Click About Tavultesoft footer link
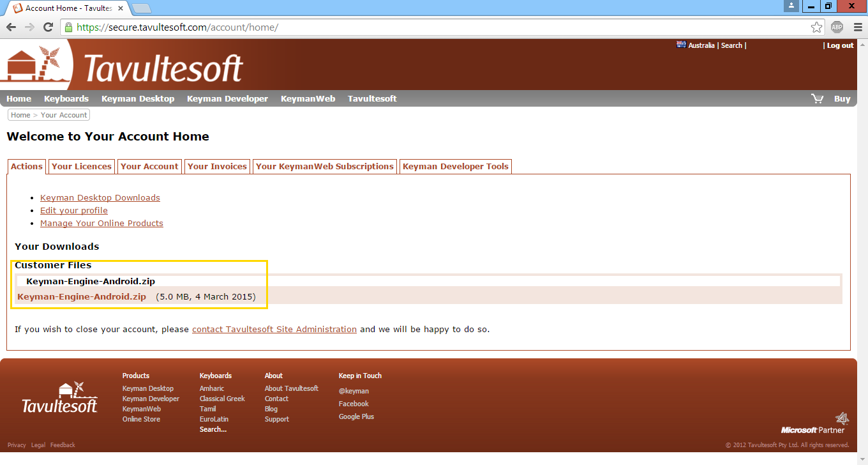Image resolution: width=868 pixels, height=465 pixels. tap(292, 388)
